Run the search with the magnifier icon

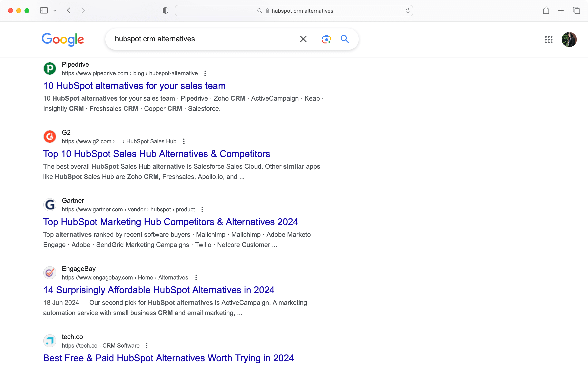pyautogui.click(x=345, y=39)
